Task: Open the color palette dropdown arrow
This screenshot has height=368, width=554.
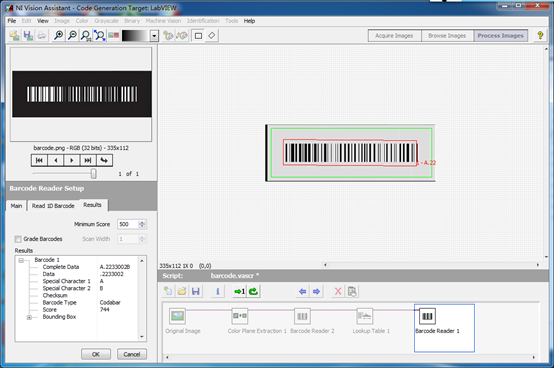Action: 154,36
